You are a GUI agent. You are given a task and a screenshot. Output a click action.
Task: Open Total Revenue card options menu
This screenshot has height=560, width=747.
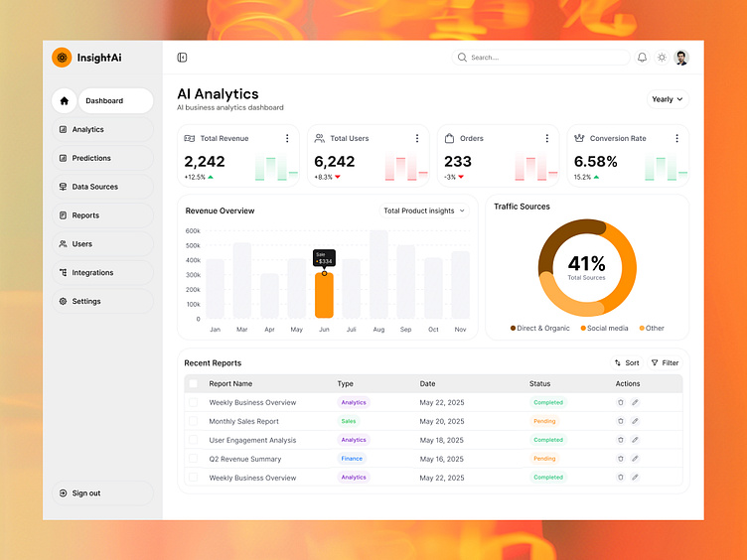287,138
